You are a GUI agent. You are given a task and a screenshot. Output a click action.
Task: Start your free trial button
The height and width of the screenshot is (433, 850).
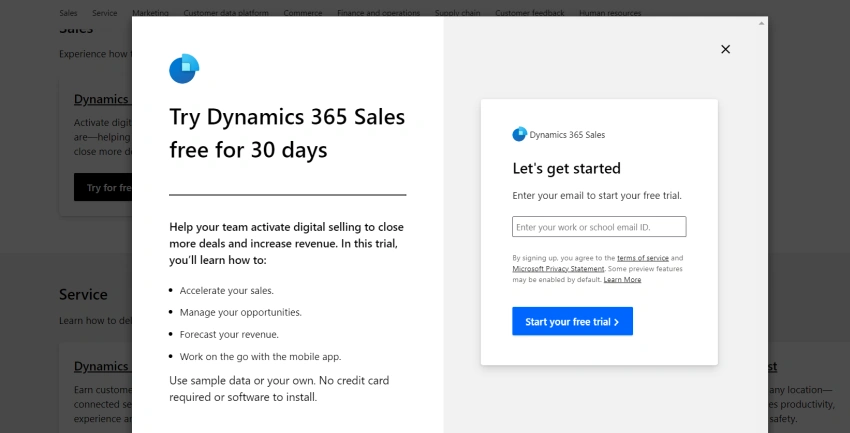point(572,321)
